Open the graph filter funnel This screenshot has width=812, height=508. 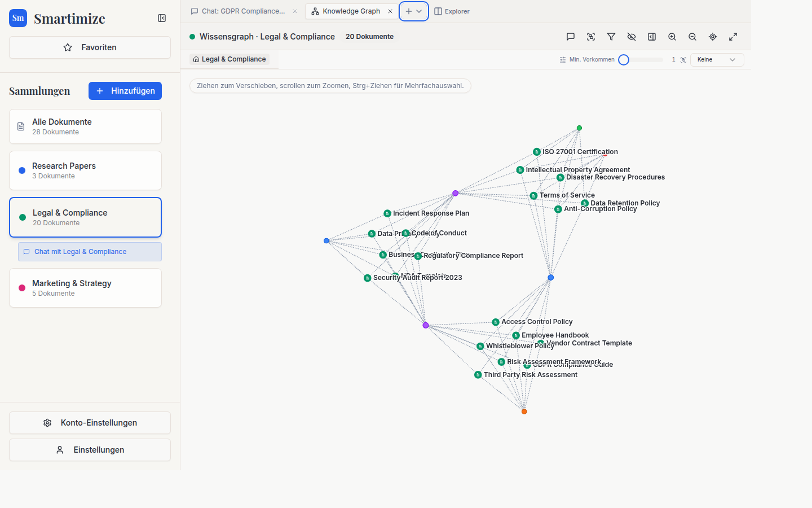[x=611, y=37]
